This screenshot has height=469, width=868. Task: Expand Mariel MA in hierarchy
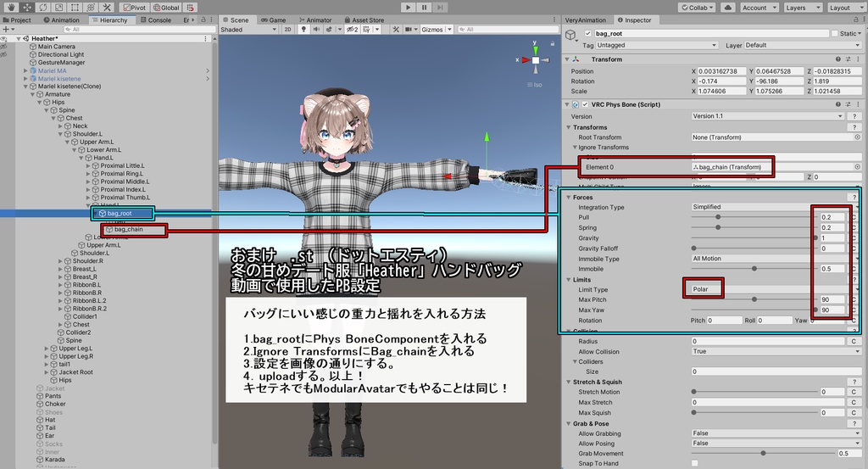(x=25, y=71)
